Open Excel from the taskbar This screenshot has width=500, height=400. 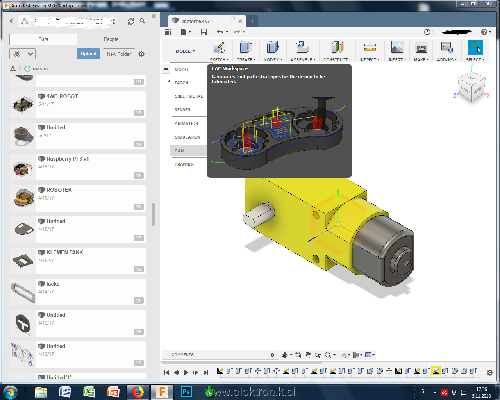point(89,392)
